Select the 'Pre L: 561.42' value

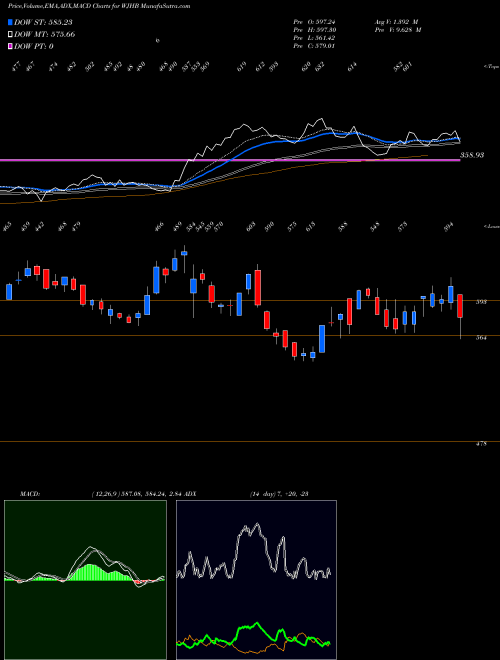(314, 38)
